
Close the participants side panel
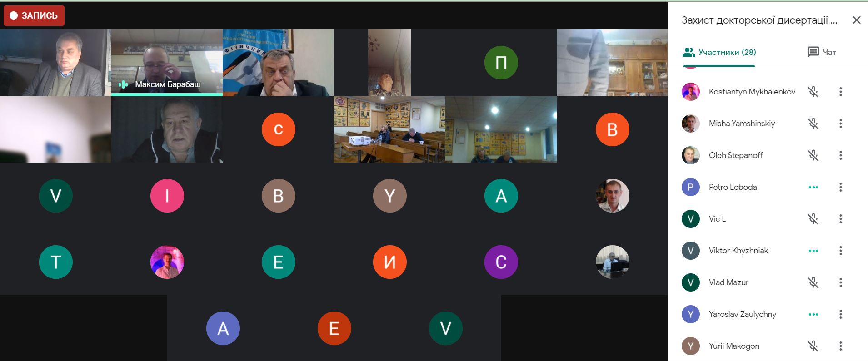(856, 20)
